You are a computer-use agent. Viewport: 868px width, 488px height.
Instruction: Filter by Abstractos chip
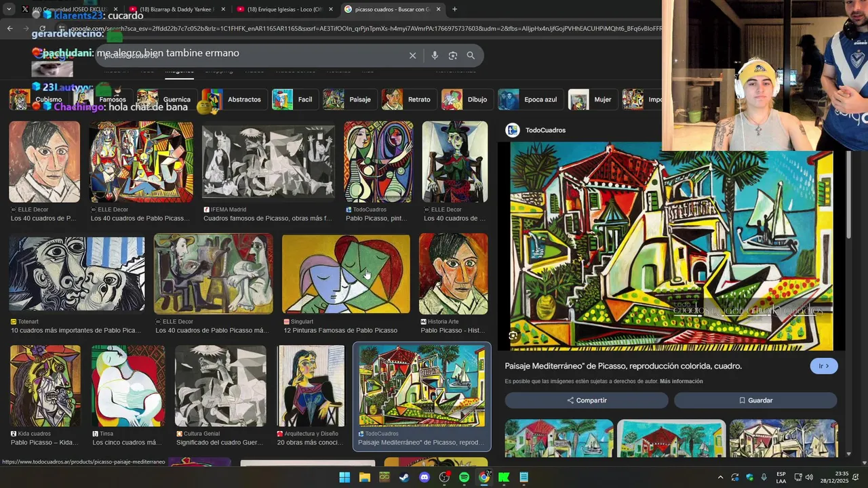pos(233,100)
